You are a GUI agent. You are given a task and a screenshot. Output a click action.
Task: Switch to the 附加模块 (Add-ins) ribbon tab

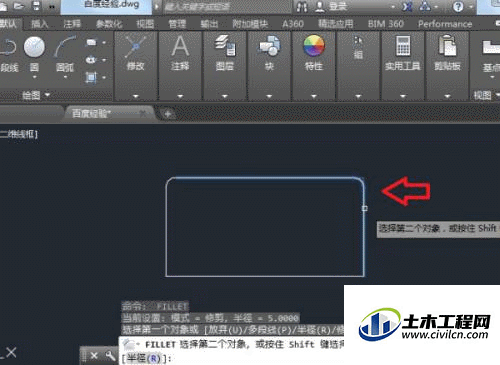[250, 24]
